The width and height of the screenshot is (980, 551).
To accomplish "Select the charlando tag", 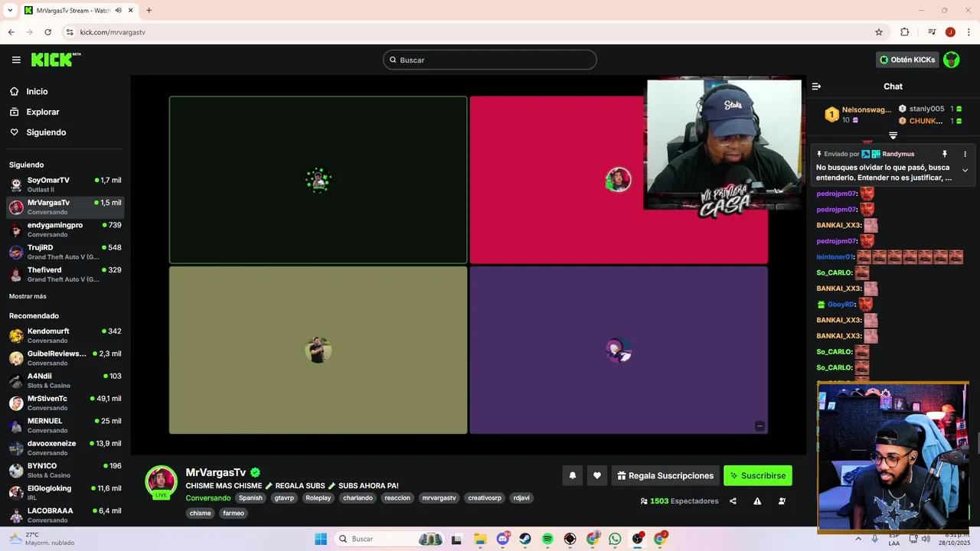I will (358, 497).
